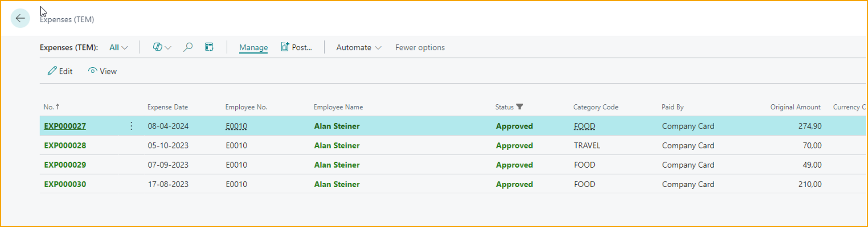This screenshot has width=868, height=227.
Task: Click the View eye action
Action: [x=102, y=71]
